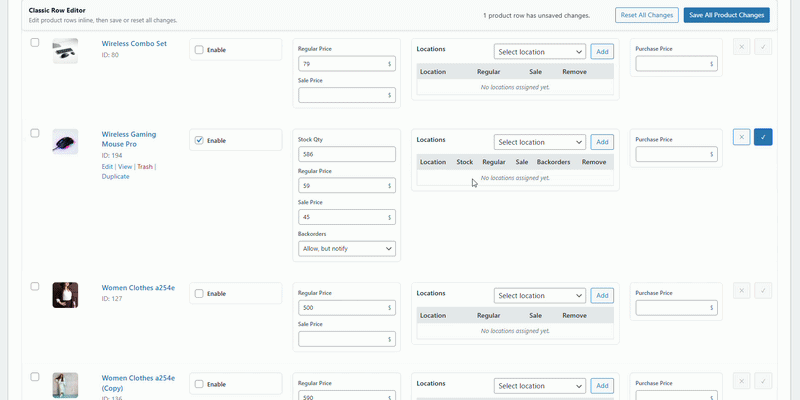Click Add location for Wireless Combo Set
Image resolution: width=800 pixels, height=400 pixels.
tap(602, 52)
